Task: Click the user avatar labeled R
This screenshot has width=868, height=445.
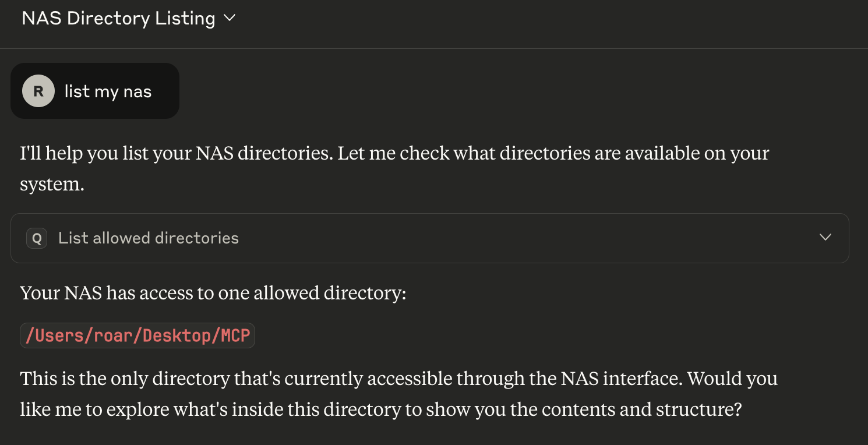Action: click(x=38, y=91)
